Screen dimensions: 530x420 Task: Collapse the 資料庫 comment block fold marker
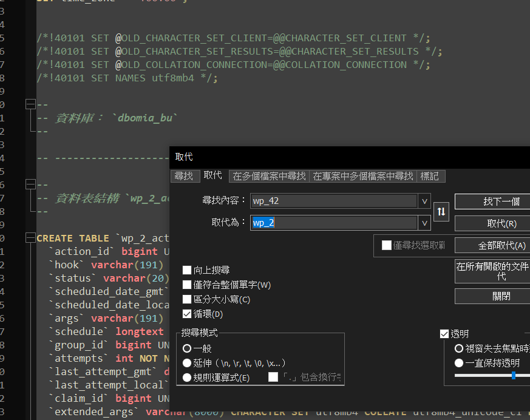point(30,104)
